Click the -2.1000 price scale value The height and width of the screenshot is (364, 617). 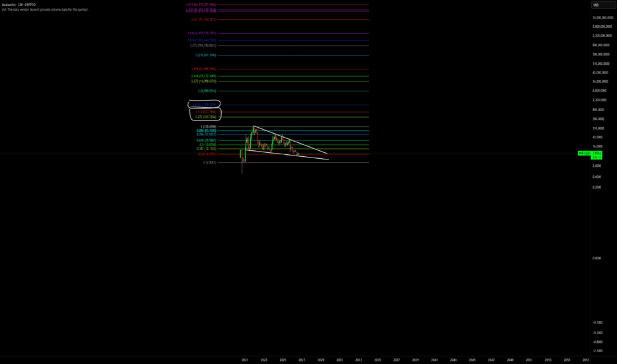(x=597, y=351)
